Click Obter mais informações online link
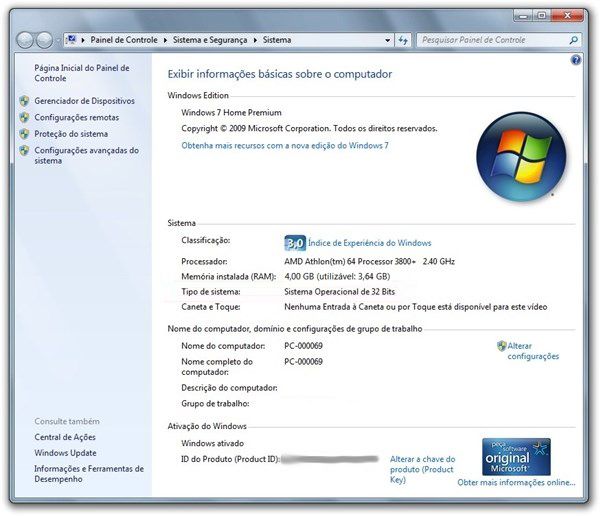The height and width of the screenshot is (516, 600). tap(516, 483)
